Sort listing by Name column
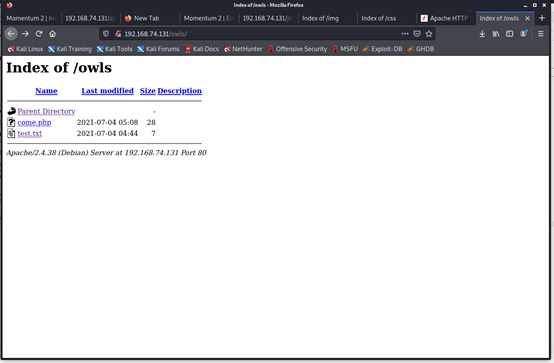The height and width of the screenshot is (363, 554). [46, 91]
